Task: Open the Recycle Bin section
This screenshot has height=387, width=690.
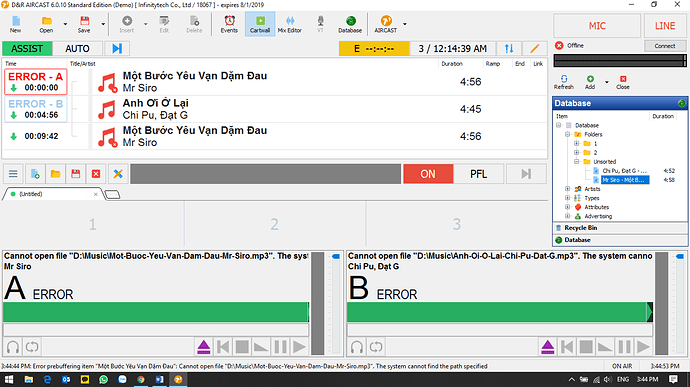Action: pyautogui.click(x=620, y=228)
